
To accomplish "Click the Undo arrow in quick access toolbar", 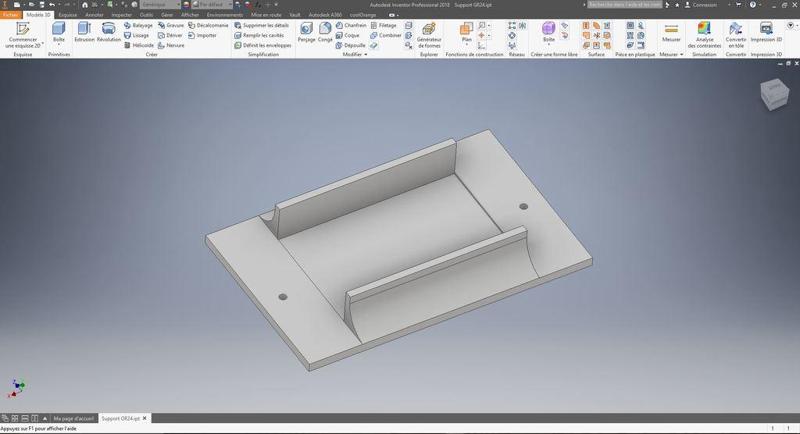I will pos(52,5).
